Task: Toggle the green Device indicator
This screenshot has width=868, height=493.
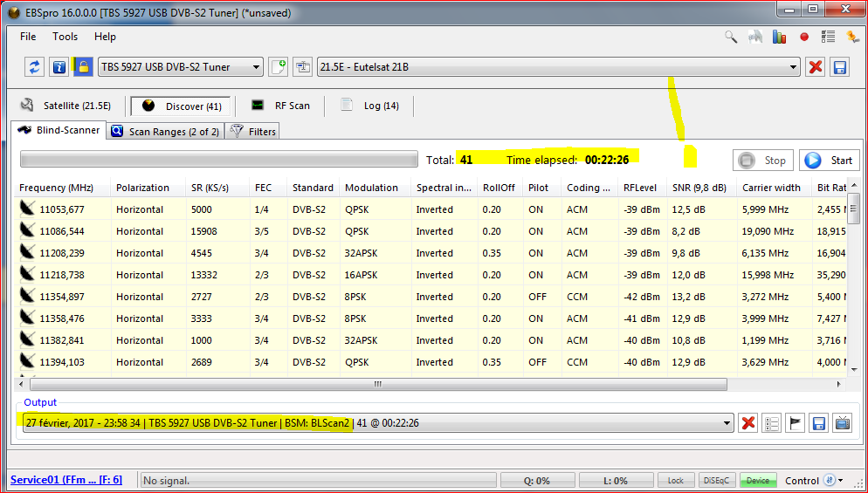Action: (757, 481)
